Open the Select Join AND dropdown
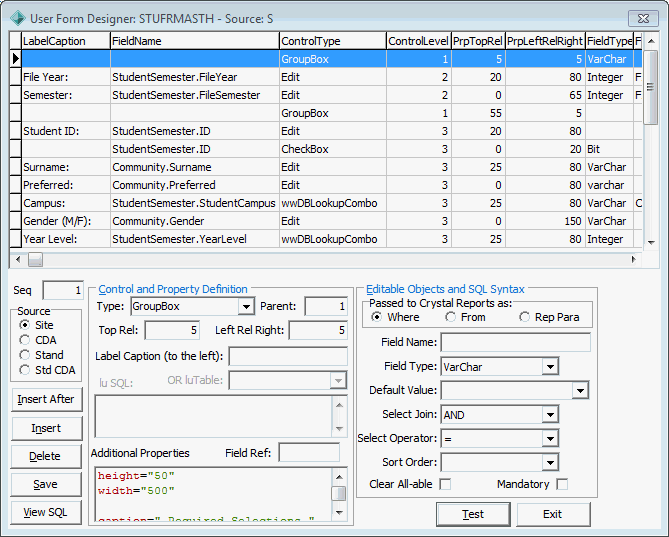The height and width of the screenshot is (537, 669). click(550, 415)
